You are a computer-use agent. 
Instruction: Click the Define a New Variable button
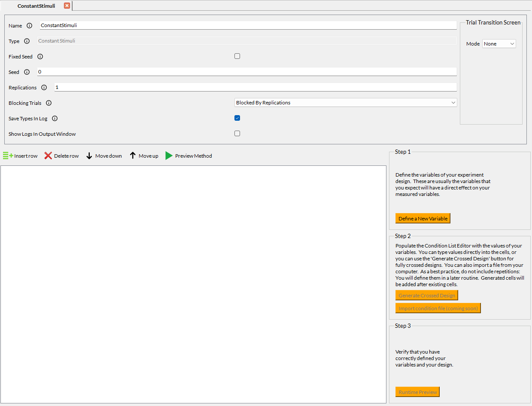(x=423, y=219)
